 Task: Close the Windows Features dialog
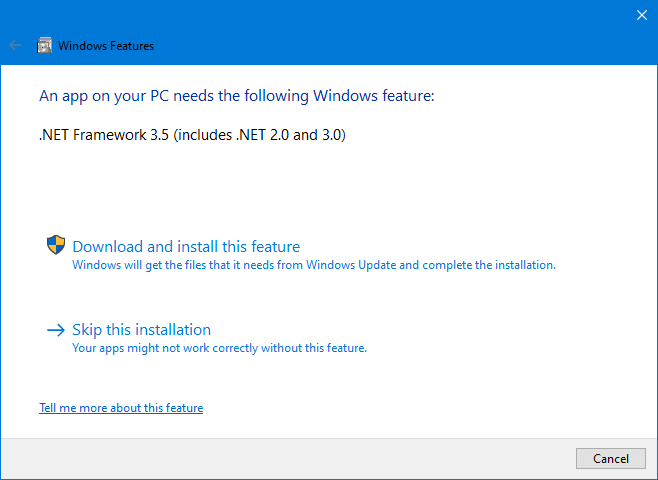pos(642,15)
